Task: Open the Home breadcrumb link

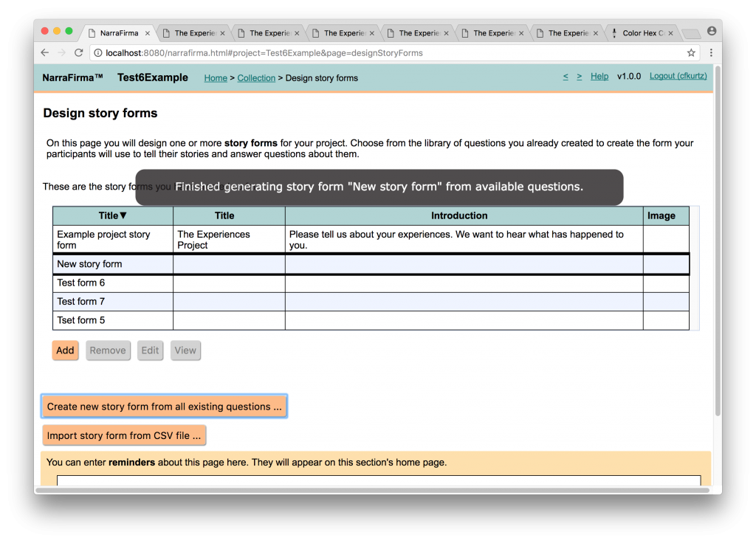Action: click(216, 77)
